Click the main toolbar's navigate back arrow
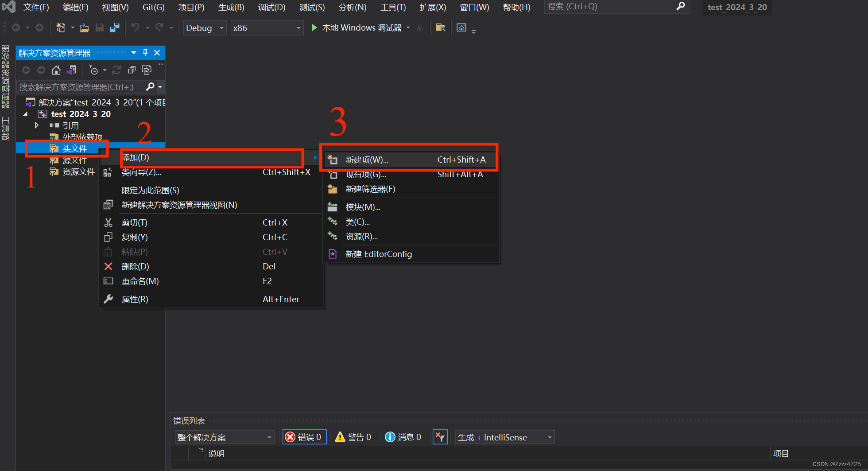 pyautogui.click(x=16, y=27)
